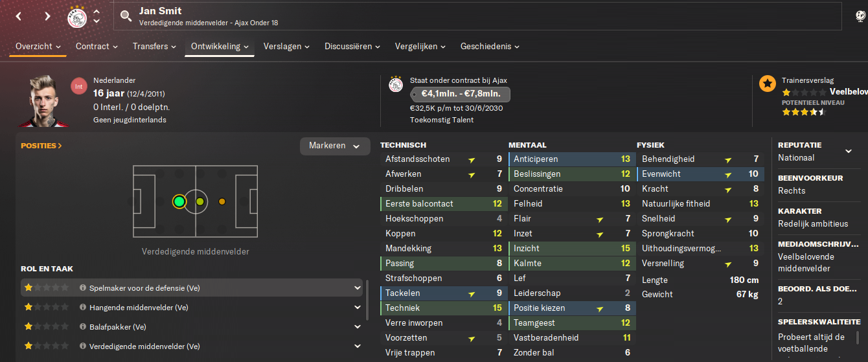Screen dimensions: 868x362
Task: Click info icon beside Hangende middenvelder
Action: coord(83,308)
